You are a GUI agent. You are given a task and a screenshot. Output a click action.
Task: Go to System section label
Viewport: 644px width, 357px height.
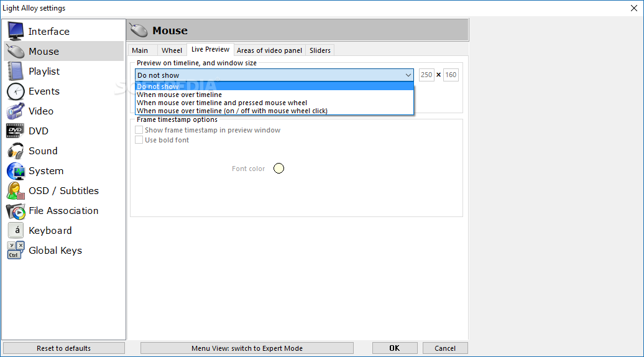(46, 171)
